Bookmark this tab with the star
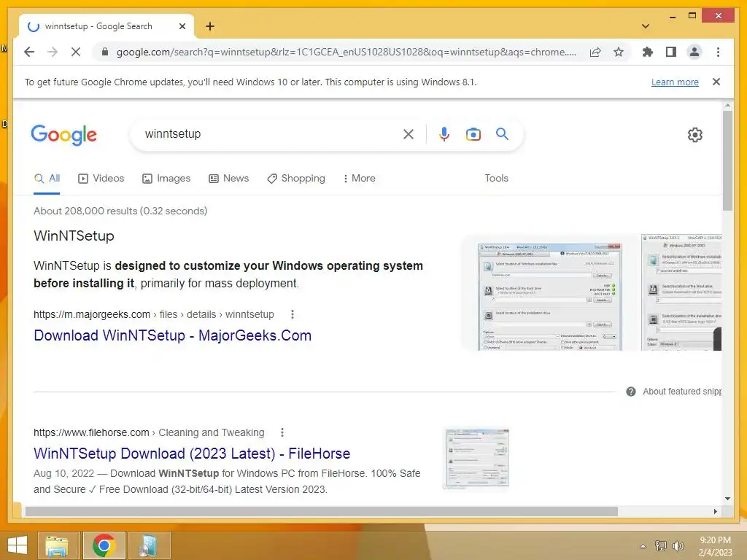Viewport: 747px width, 560px height. 619,52
